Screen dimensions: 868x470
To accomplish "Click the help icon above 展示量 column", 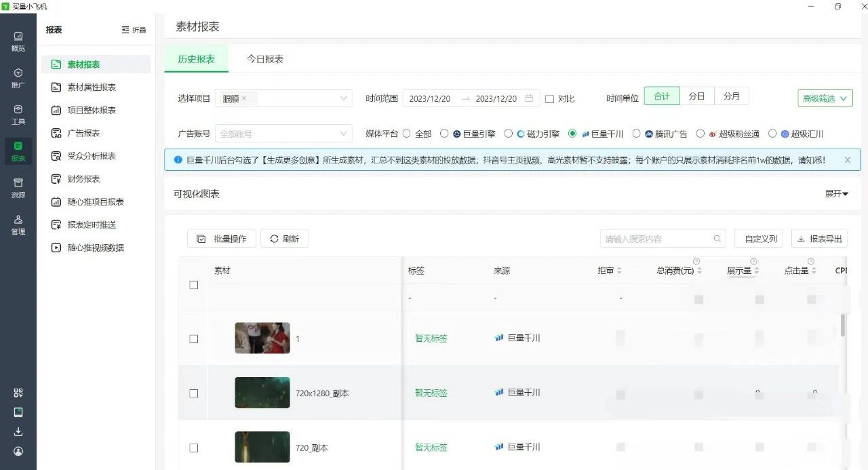I will pyautogui.click(x=753, y=261).
